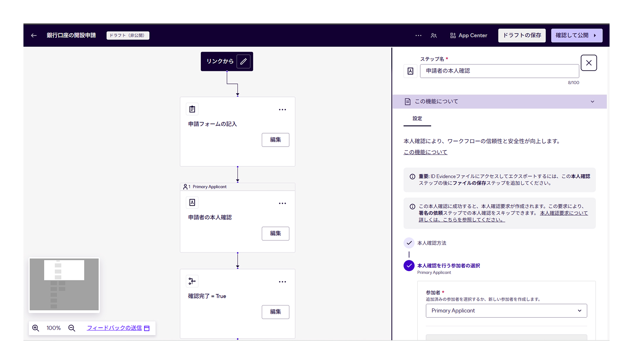Click the participants people icon in header
This screenshot has height=364, width=633.
point(434,35)
